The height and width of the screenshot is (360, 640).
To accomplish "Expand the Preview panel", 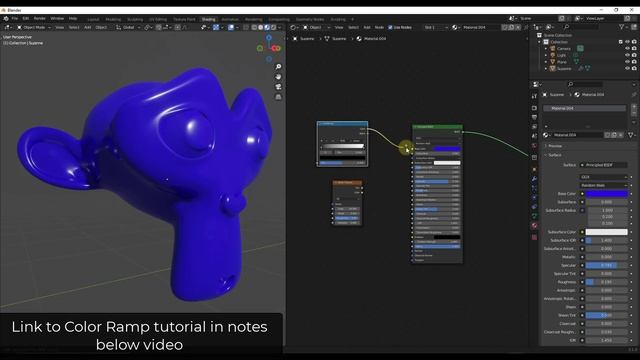I will 554,146.
